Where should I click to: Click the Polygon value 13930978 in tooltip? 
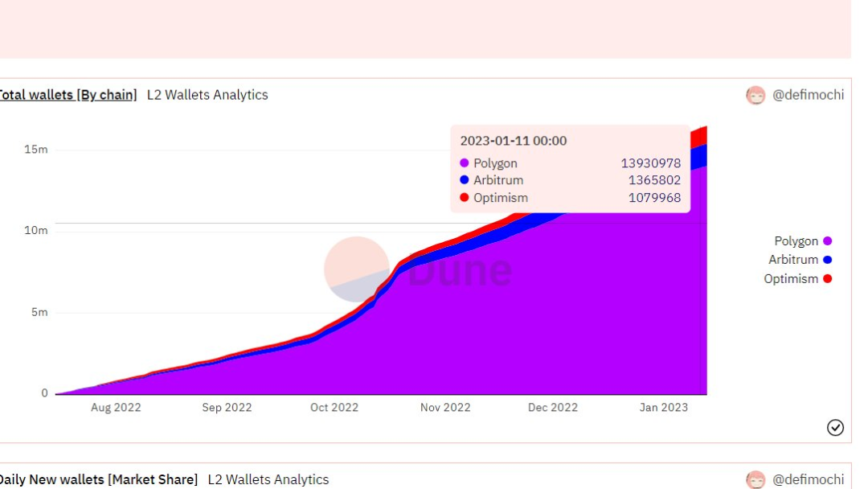coord(650,163)
